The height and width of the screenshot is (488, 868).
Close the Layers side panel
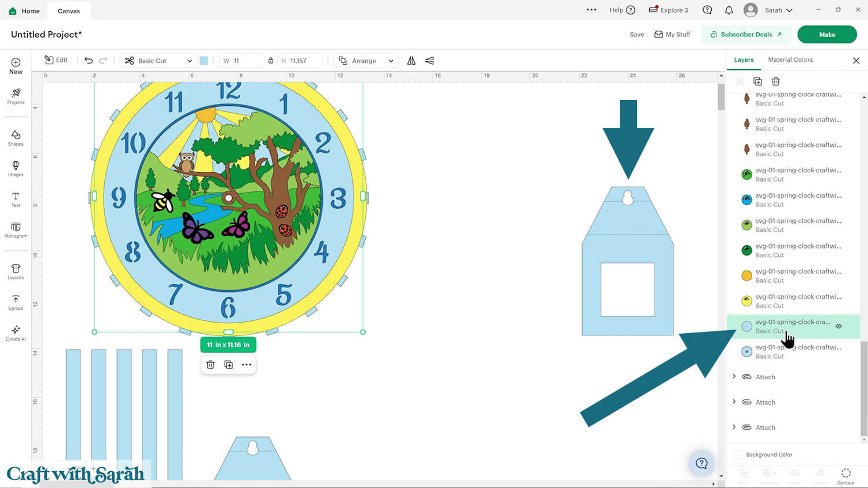pos(856,60)
